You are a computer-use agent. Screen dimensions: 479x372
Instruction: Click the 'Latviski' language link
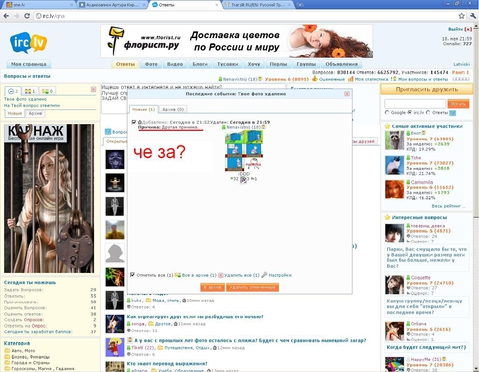(462, 64)
